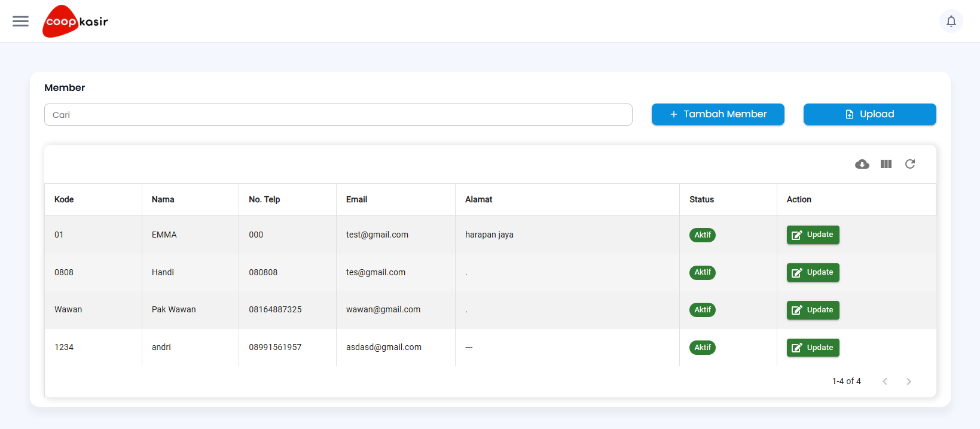980x429 pixels.
Task: Go to the next table page
Action: [909, 382]
